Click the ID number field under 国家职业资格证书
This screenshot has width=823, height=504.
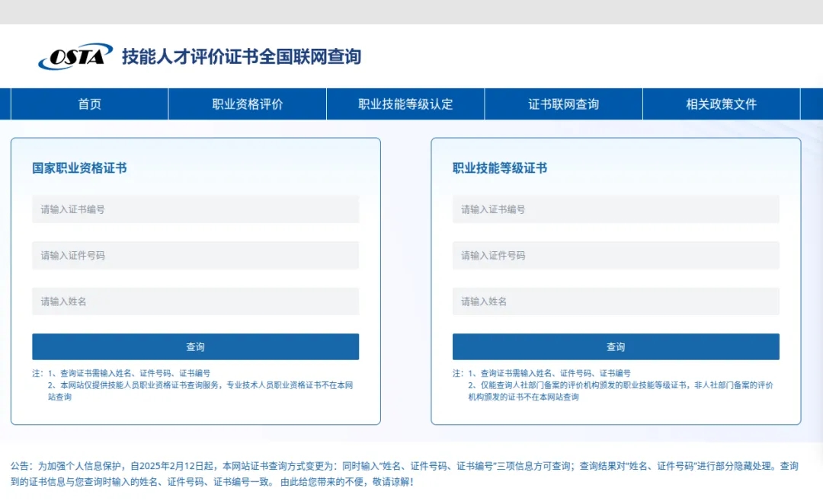(196, 255)
